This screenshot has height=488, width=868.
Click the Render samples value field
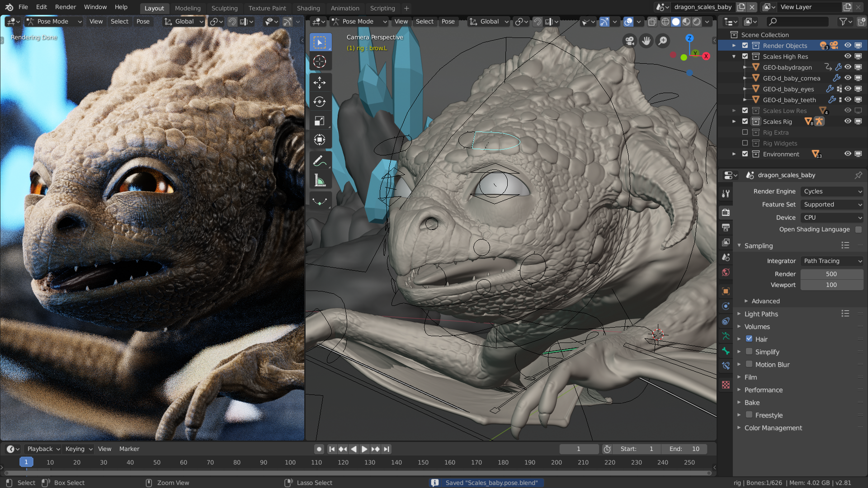[831, 274]
